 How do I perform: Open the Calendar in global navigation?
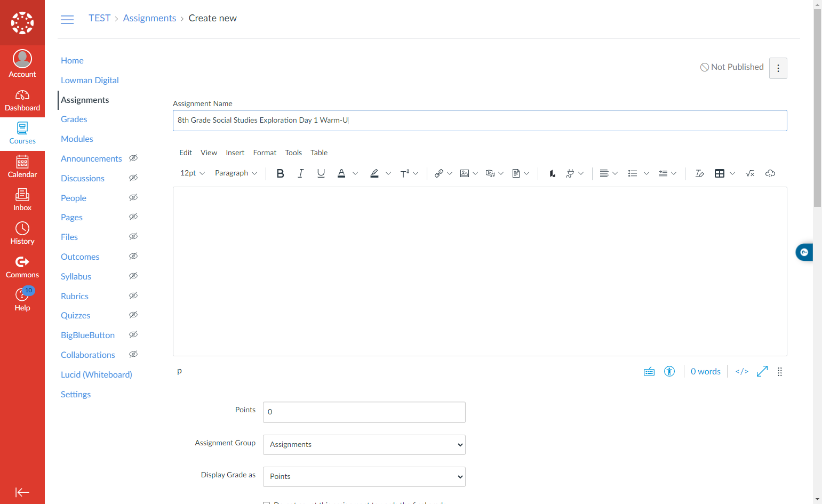click(x=22, y=167)
